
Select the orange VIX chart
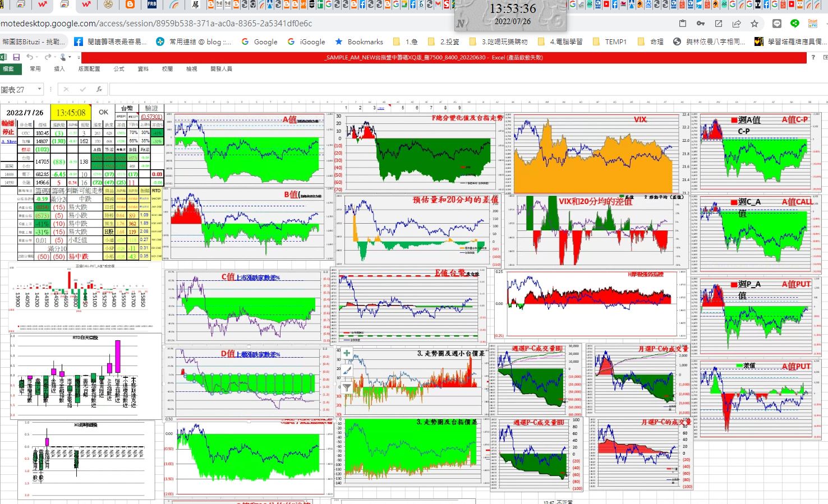coord(599,154)
